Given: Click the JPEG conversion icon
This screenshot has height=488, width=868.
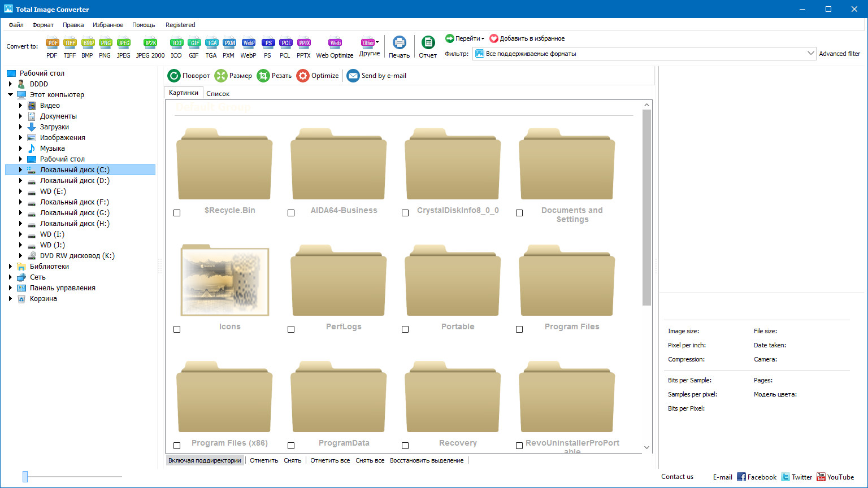Looking at the screenshot, I should 123,43.
